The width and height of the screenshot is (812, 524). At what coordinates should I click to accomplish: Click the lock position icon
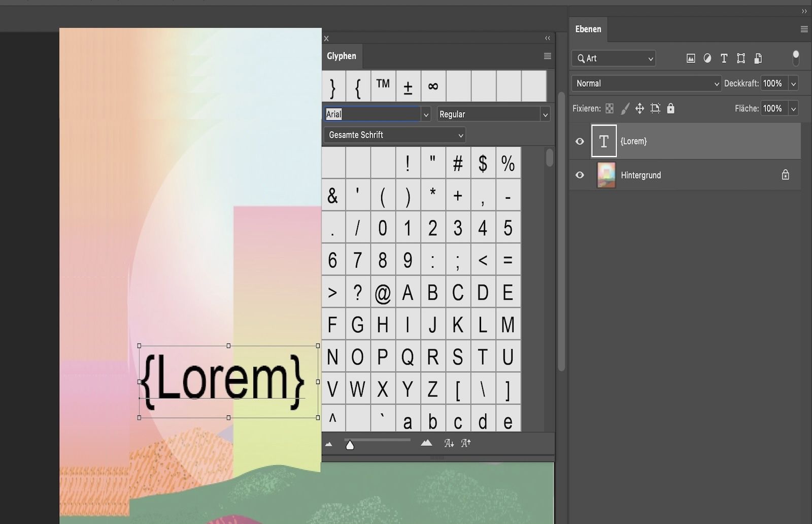click(640, 108)
